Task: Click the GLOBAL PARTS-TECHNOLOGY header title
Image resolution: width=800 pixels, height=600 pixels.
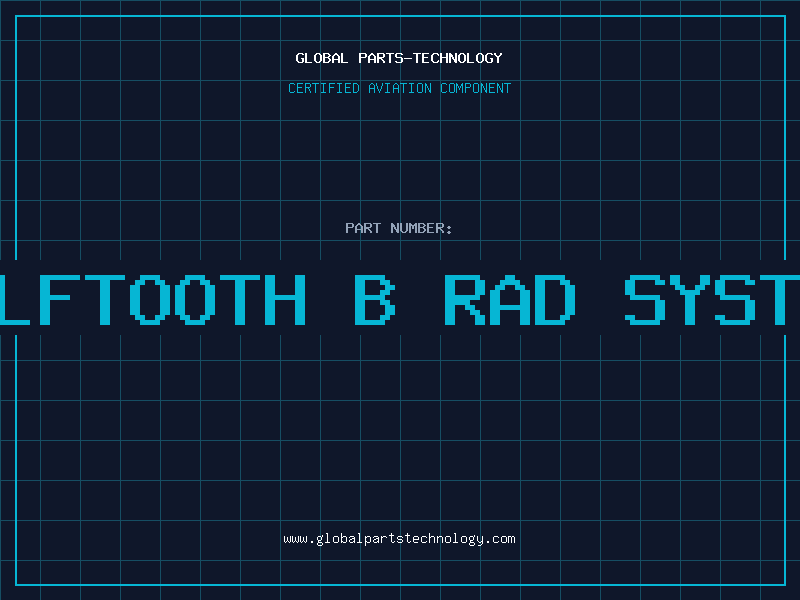Action: click(399, 58)
